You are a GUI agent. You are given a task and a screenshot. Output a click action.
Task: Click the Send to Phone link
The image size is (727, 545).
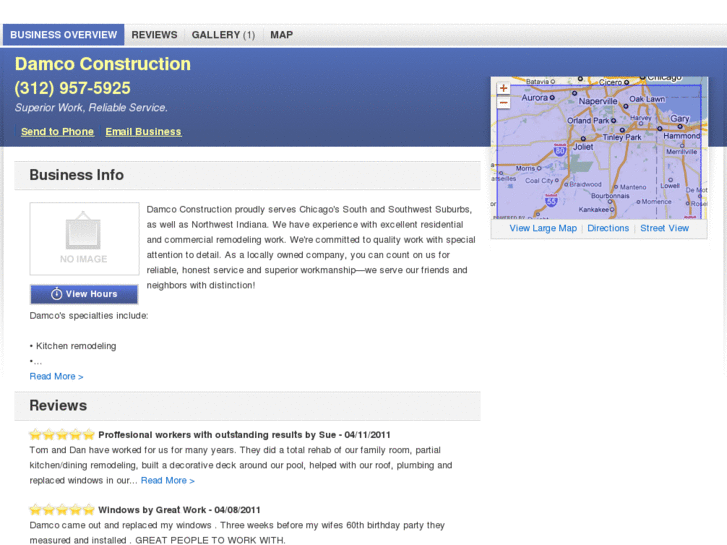coord(57,132)
